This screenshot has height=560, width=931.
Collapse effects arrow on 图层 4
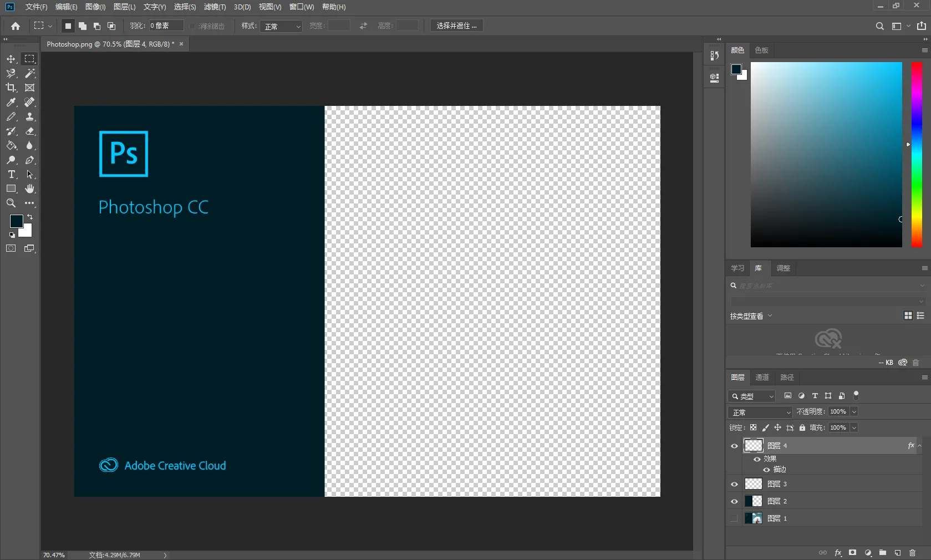919,446
